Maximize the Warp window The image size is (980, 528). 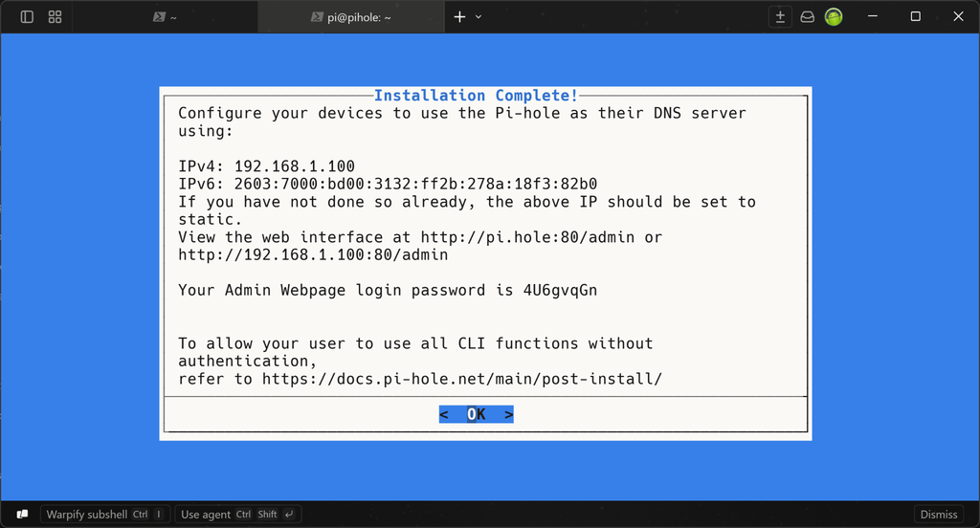pos(916,16)
